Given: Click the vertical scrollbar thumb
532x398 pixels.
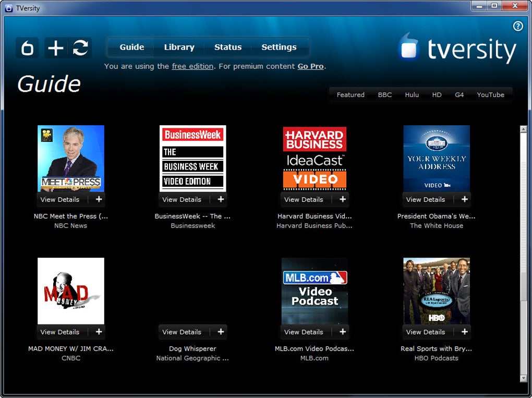Looking at the screenshot, I should [x=524, y=216].
